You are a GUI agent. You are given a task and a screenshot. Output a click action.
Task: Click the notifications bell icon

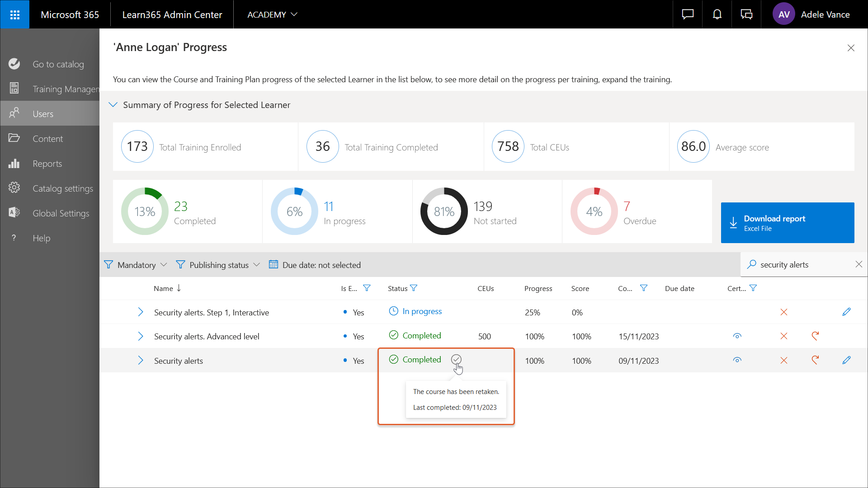pos(717,14)
